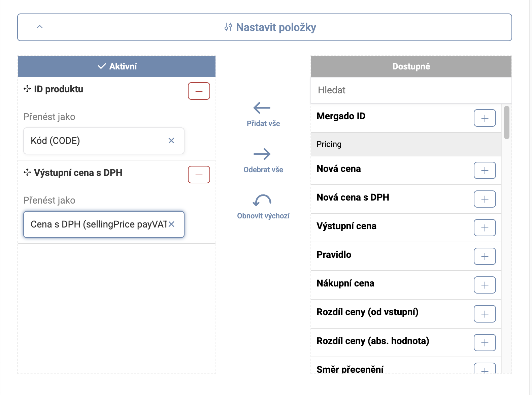Clear the Kód (CODE) selection
532x395 pixels.
point(171,141)
